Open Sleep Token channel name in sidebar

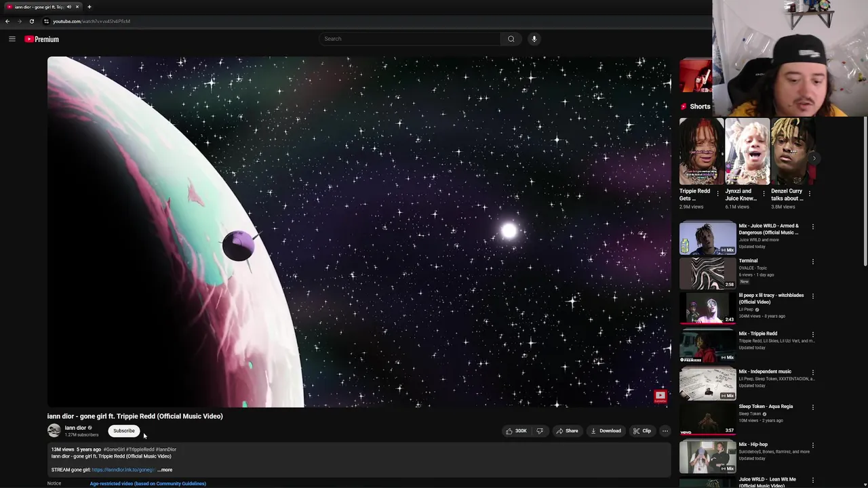pos(749,414)
